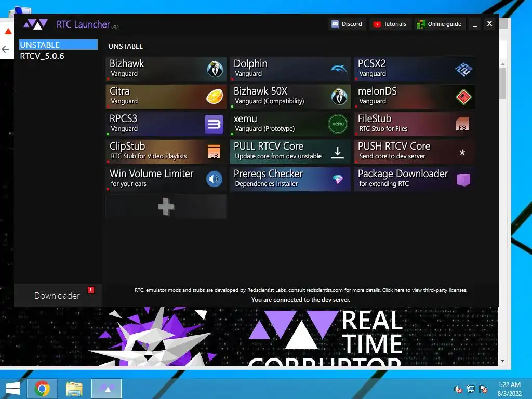Screen dimensions: 532x399
Task: Close the RTC Launcher window
Action: coord(489,24)
